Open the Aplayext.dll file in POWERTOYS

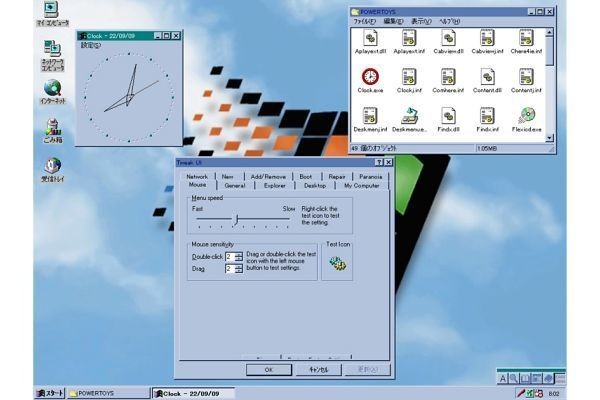tap(370, 39)
